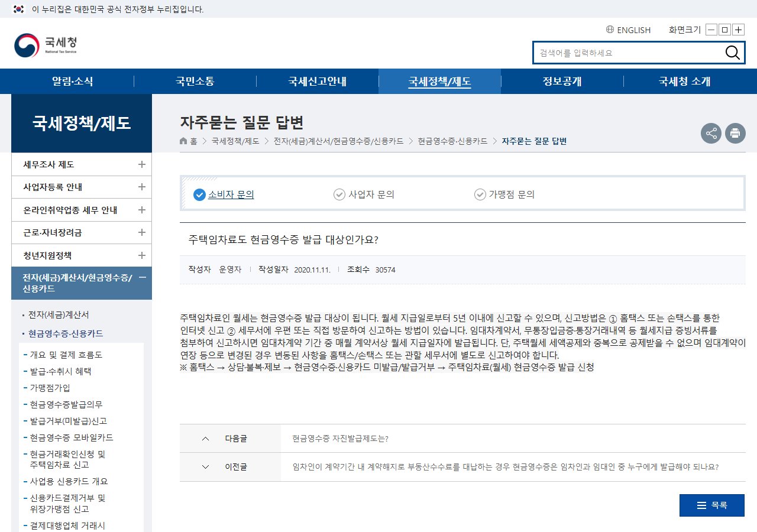The width and height of the screenshot is (757, 532).
Task: Open 가맹점가입 submenu link
Action: pyautogui.click(x=50, y=388)
